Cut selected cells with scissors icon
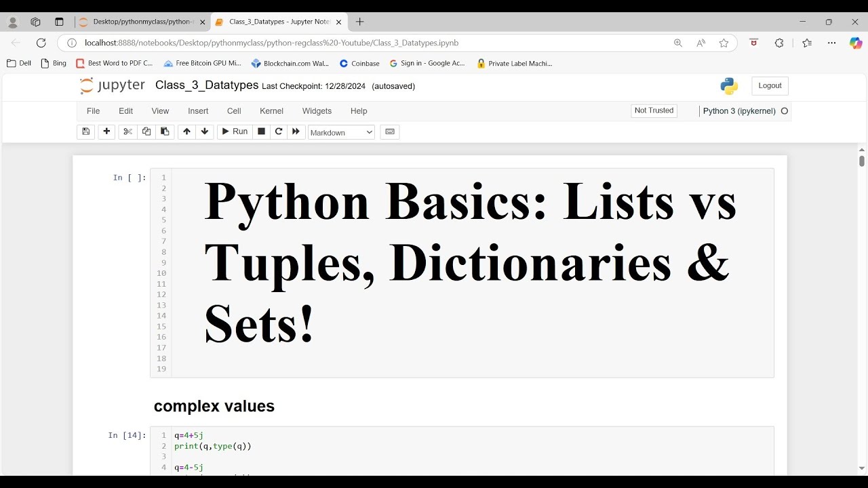Viewport: 868px width, 488px height. pos(127,131)
